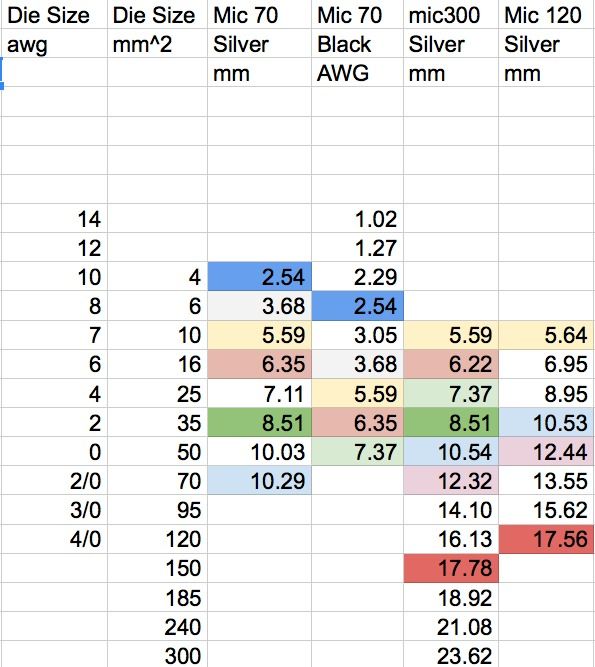Click the blue 2.54 cell under Mic 70 Silver
This screenshot has width=595, height=667.
[259, 277]
